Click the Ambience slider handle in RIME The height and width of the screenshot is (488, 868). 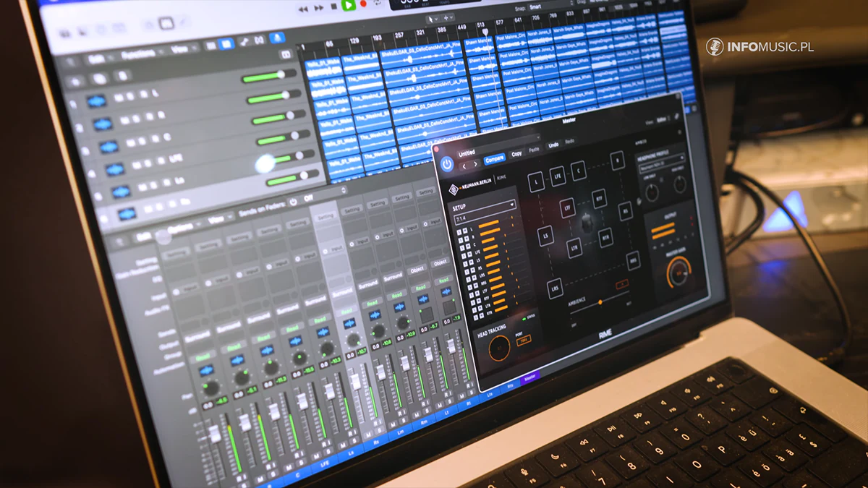[600, 301]
